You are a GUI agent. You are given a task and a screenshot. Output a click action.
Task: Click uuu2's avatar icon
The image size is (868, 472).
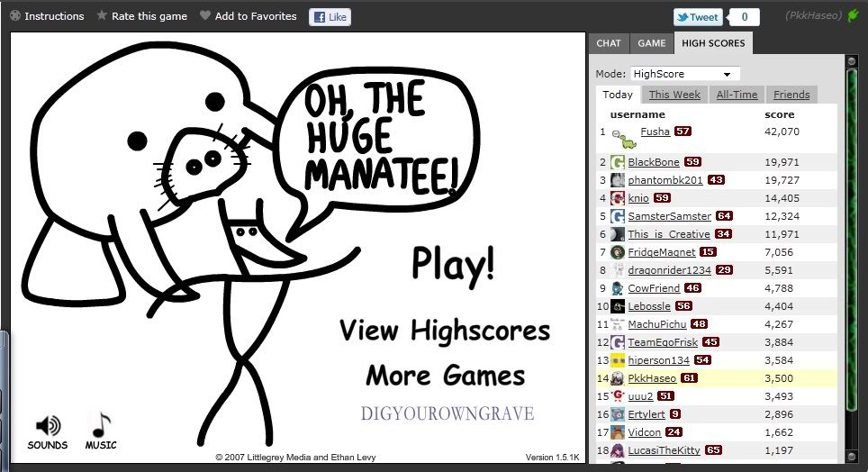617,396
